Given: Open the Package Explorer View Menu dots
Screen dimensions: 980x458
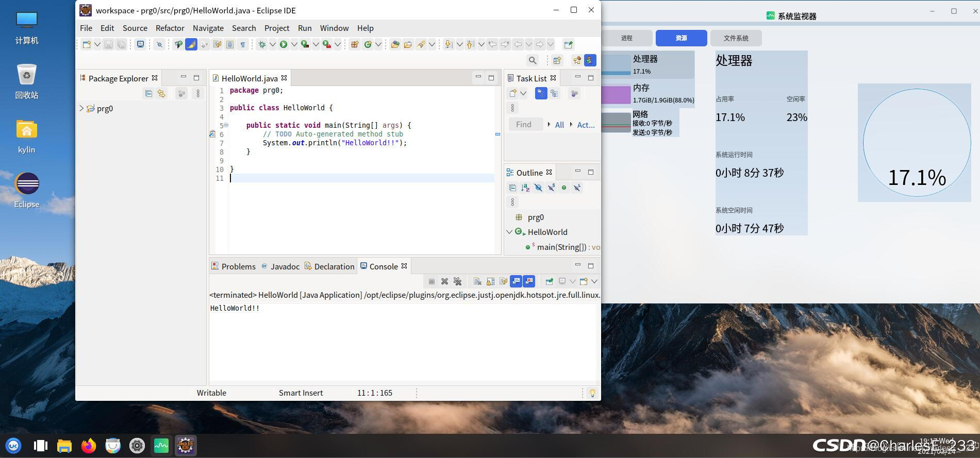Looking at the screenshot, I should click(198, 93).
